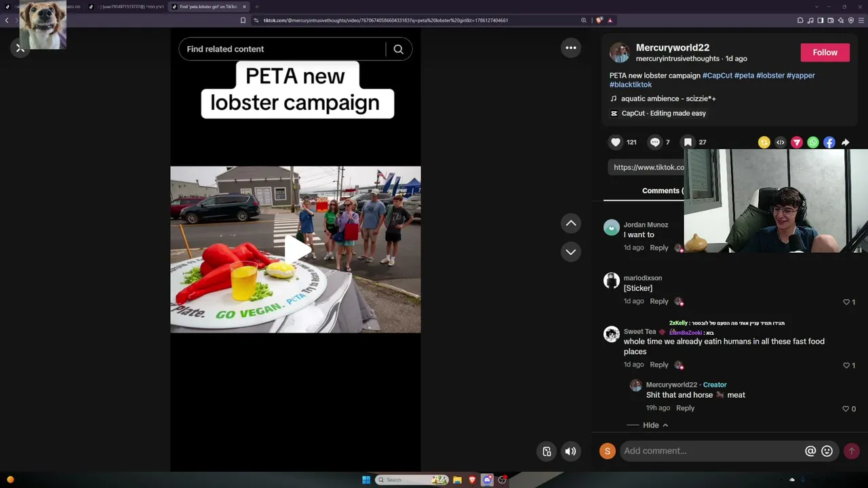Open Mercuryworld22 profile picture
Image resolution: width=868 pixels, height=488 pixels.
[x=620, y=52]
